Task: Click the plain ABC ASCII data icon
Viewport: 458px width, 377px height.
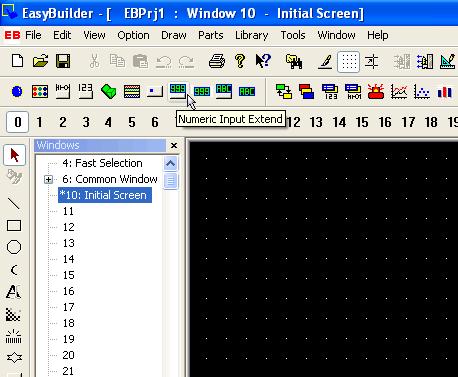Action: pyautogui.click(x=247, y=91)
